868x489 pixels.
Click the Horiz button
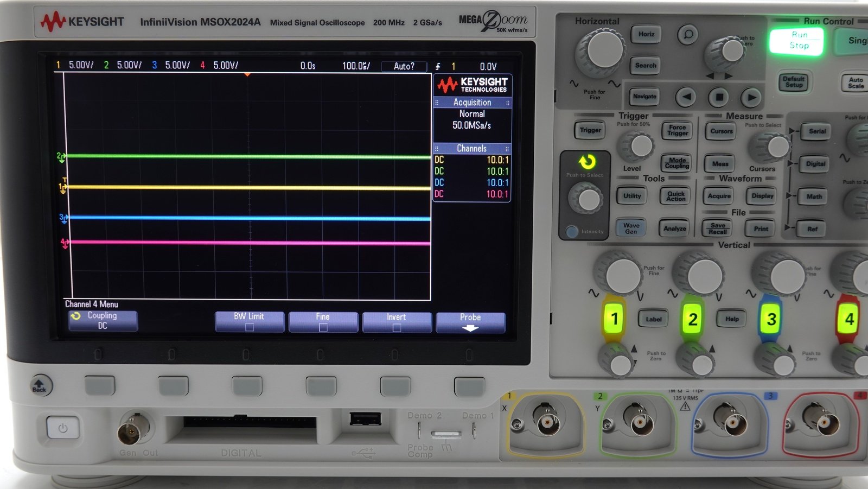coord(646,34)
